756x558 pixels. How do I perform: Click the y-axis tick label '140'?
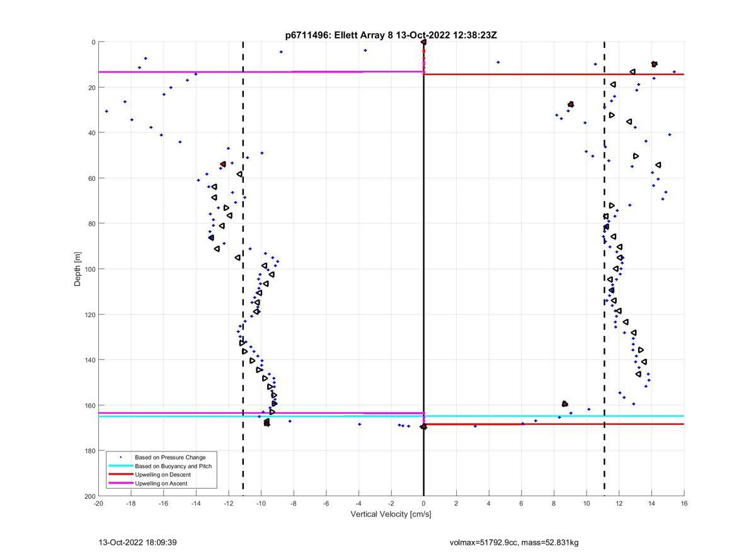click(x=89, y=360)
